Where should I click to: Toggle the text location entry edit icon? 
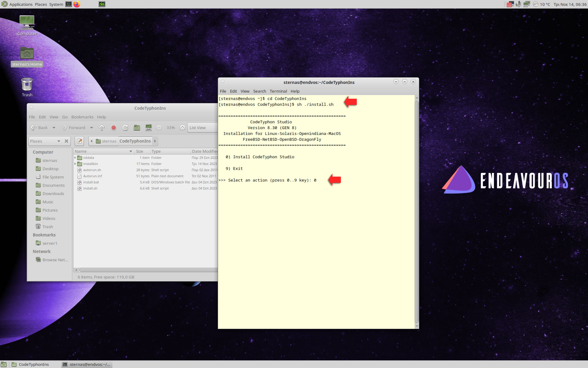coord(80,141)
